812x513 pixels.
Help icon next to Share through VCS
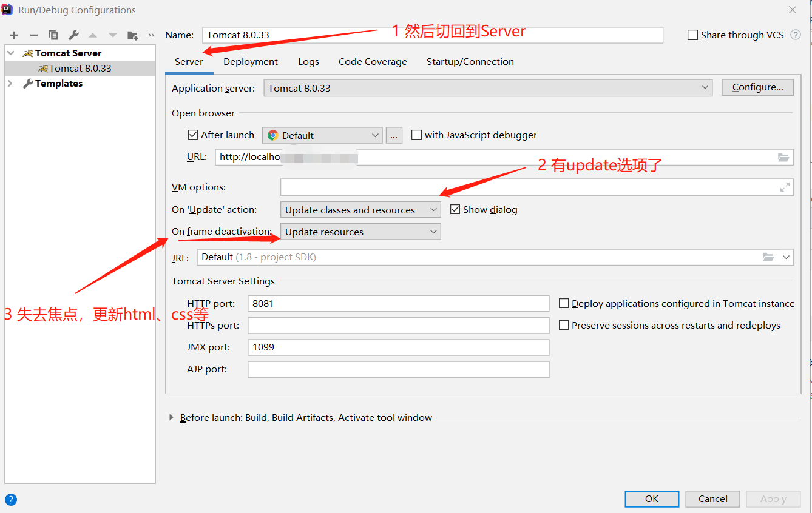(796, 35)
